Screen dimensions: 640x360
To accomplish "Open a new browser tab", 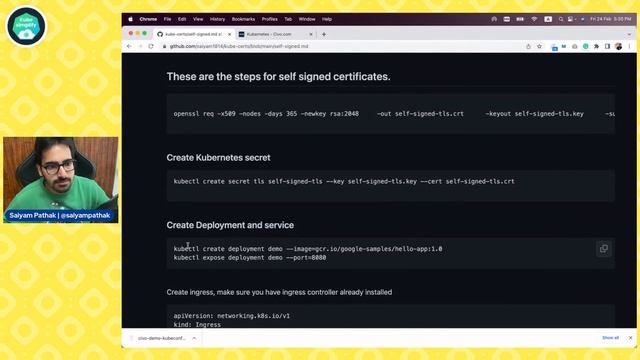I will tap(324, 34).
